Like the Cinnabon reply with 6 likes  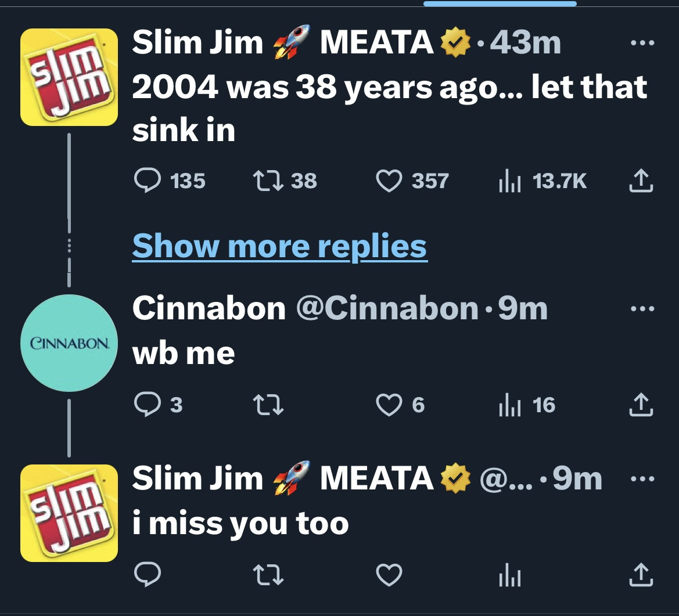(x=389, y=405)
